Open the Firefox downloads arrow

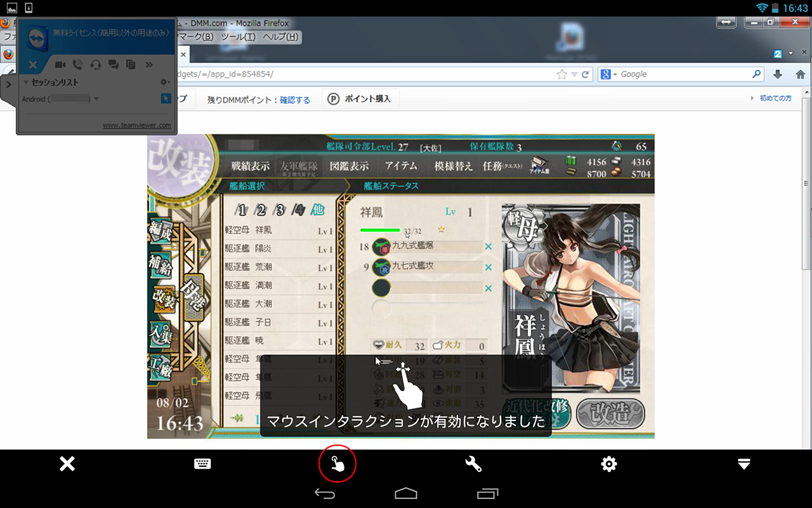tap(778, 74)
